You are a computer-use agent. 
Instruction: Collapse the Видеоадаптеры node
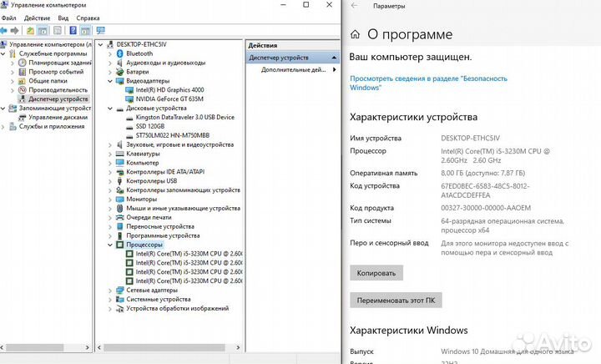110,81
